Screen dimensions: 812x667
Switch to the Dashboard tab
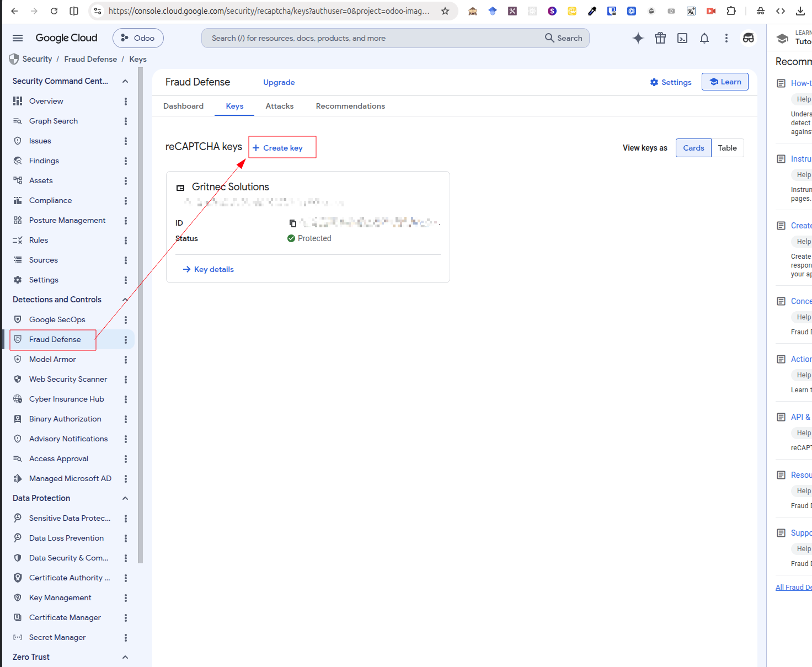point(183,106)
